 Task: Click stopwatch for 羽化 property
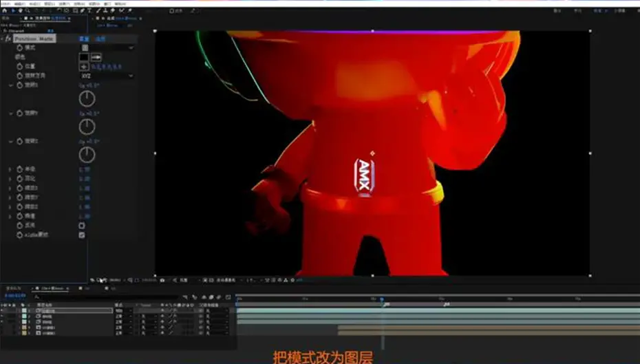pyautogui.click(x=19, y=178)
